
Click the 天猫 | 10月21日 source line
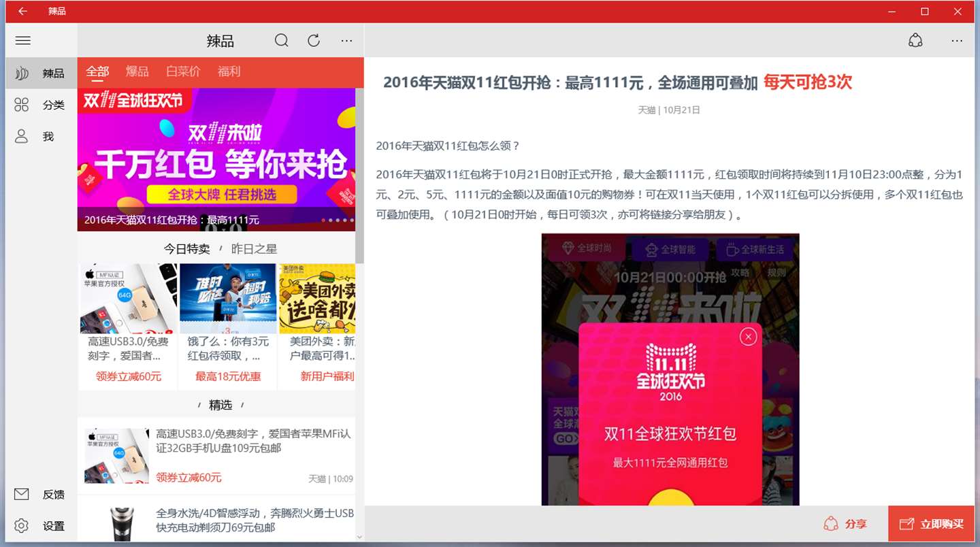coord(669,110)
